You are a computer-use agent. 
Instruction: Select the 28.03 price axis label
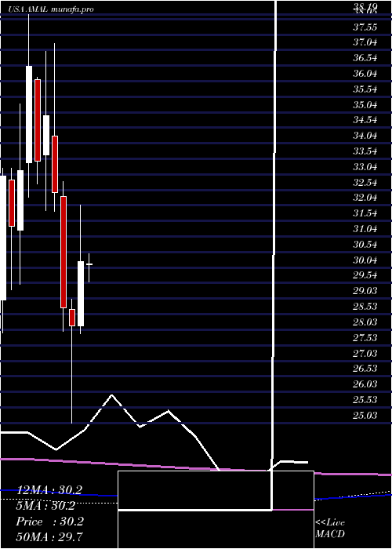(x=365, y=322)
